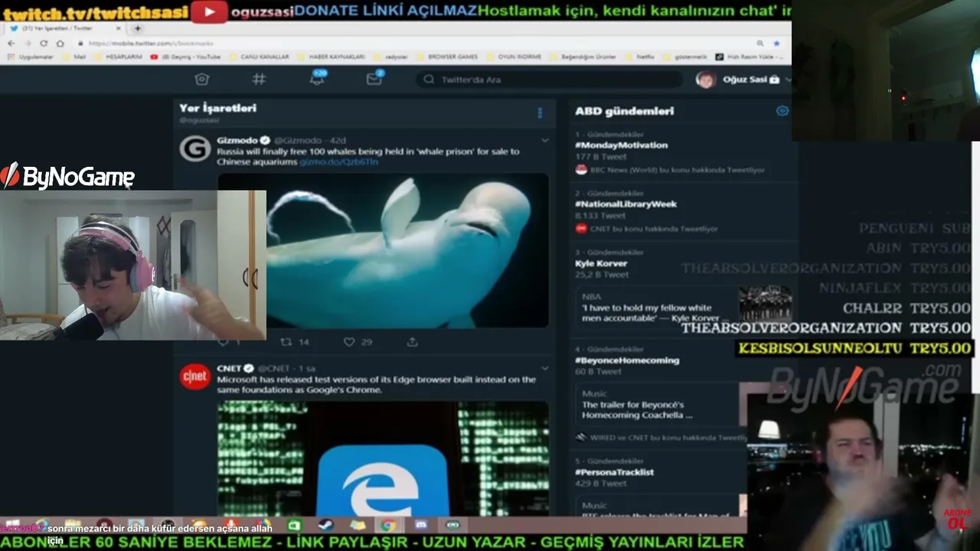Open Chrome from the taskbar
The height and width of the screenshot is (551, 980).
point(388,525)
